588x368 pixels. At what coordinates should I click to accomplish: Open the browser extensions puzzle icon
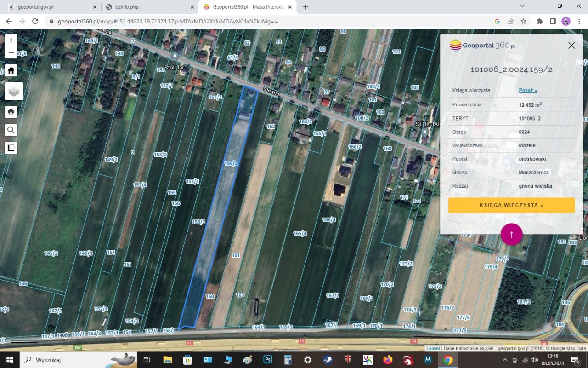[x=540, y=21]
